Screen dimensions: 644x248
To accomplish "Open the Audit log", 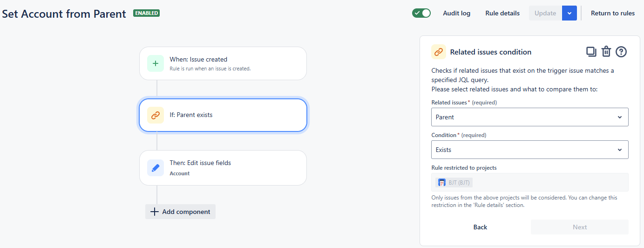I will click(456, 13).
